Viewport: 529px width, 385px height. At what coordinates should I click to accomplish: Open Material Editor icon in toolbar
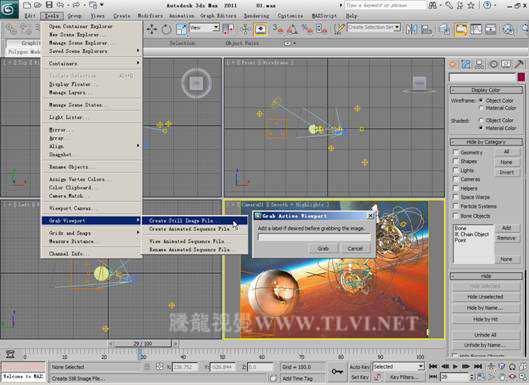click(x=508, y=30)
